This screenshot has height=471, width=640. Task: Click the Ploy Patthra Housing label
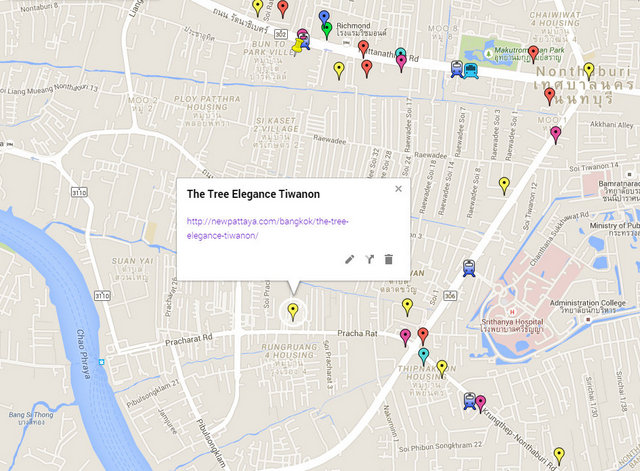[207, 110]
